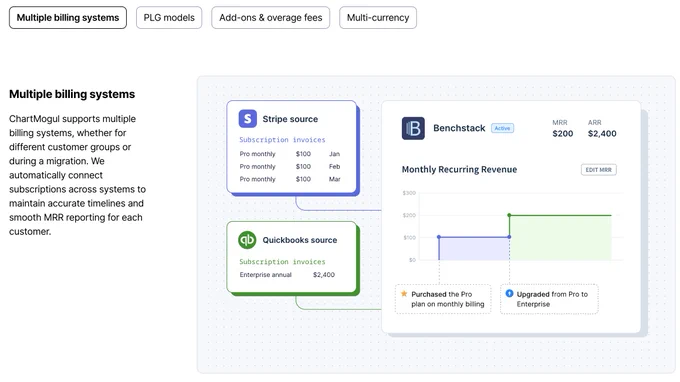Click the MRR $200 value
This screenshot has width=680, height=382.
[x=562, y=134]
